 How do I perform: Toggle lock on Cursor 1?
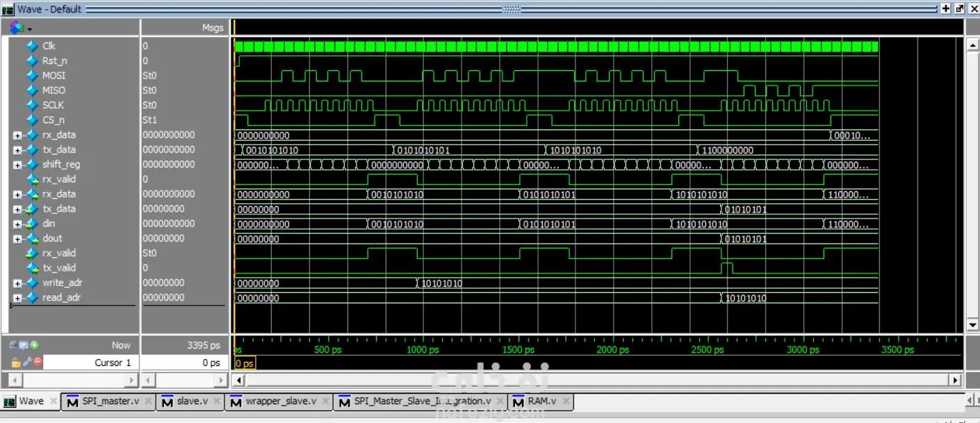pyautogui.click(x=16, y=362)
